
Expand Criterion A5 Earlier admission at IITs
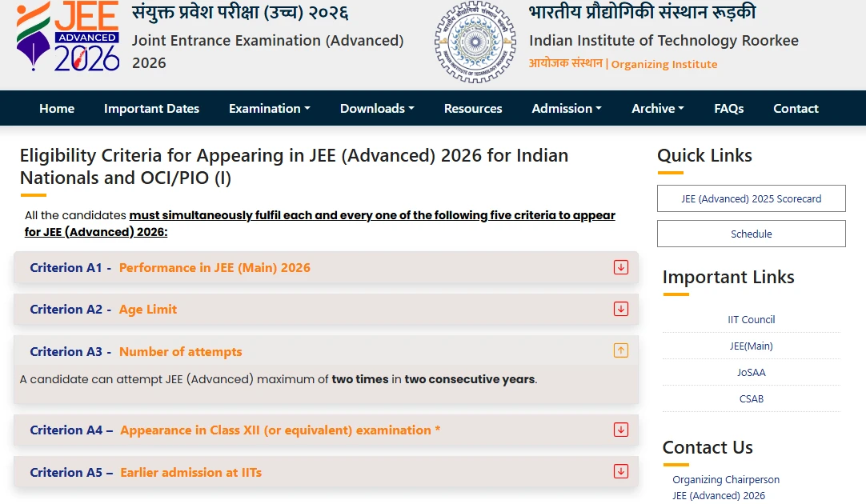click(x=621, y=472)
